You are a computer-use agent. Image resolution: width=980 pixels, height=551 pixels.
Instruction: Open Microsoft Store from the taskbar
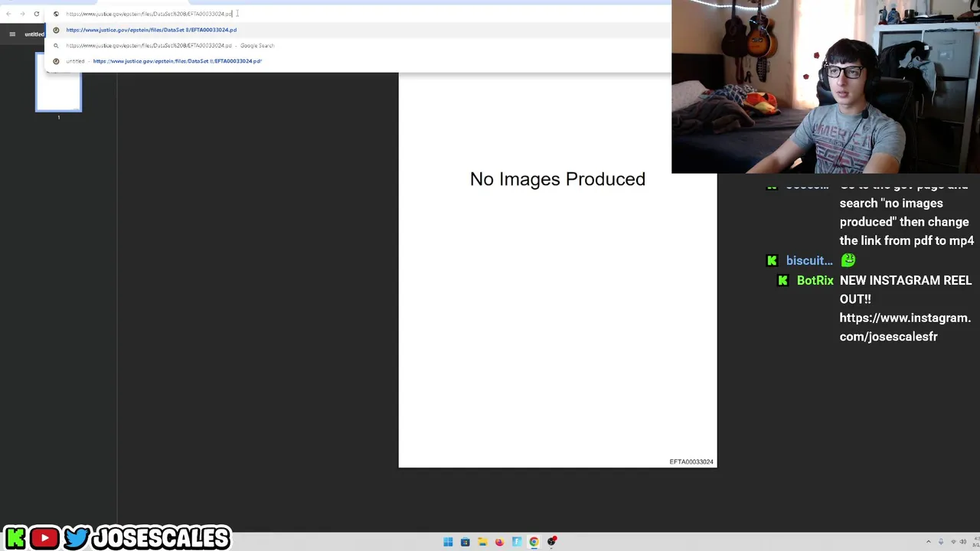(465, 542)
